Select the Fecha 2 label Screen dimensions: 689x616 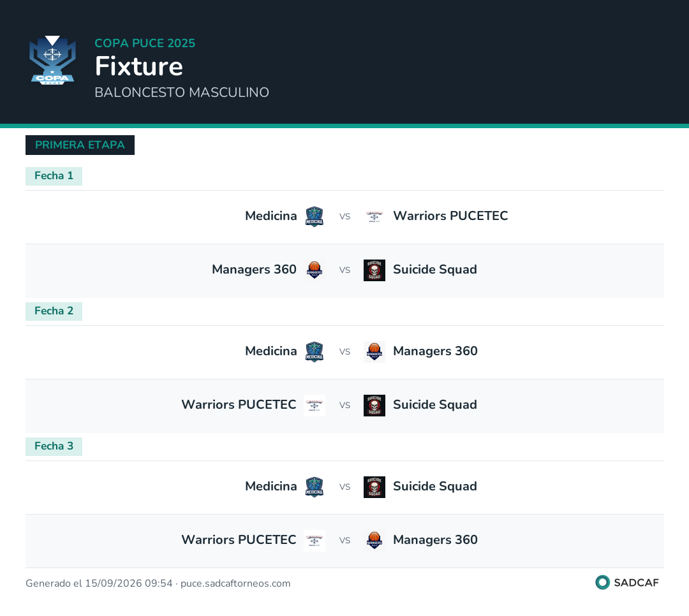(54, 312)
